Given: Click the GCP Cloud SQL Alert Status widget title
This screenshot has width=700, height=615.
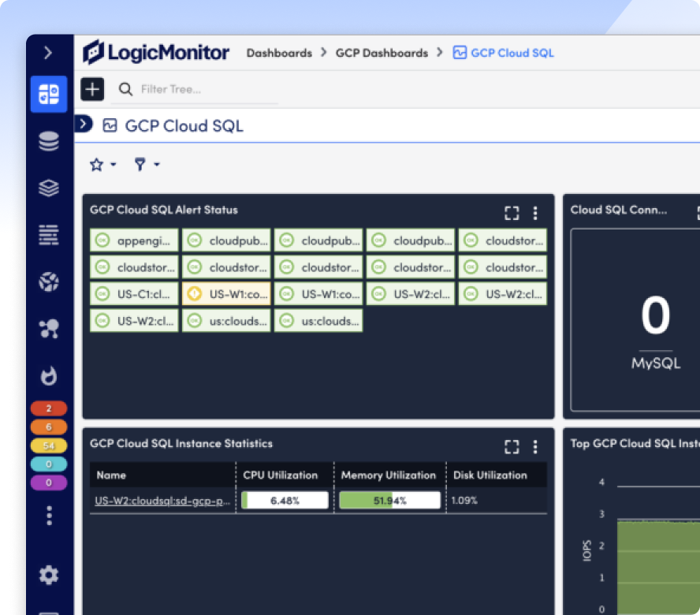Looking at the screenshot, I should click(164, 210).
